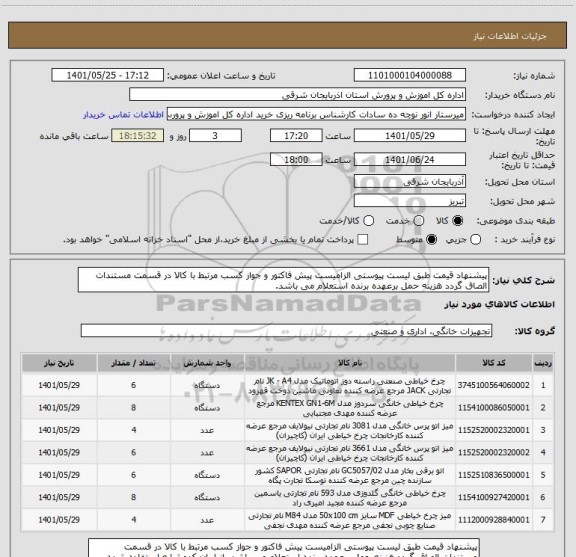The height and width of the screenshot is (557, 576).
Task: Click the جزئیات اطلاعات نیاز header title
Action: point(510,36)
